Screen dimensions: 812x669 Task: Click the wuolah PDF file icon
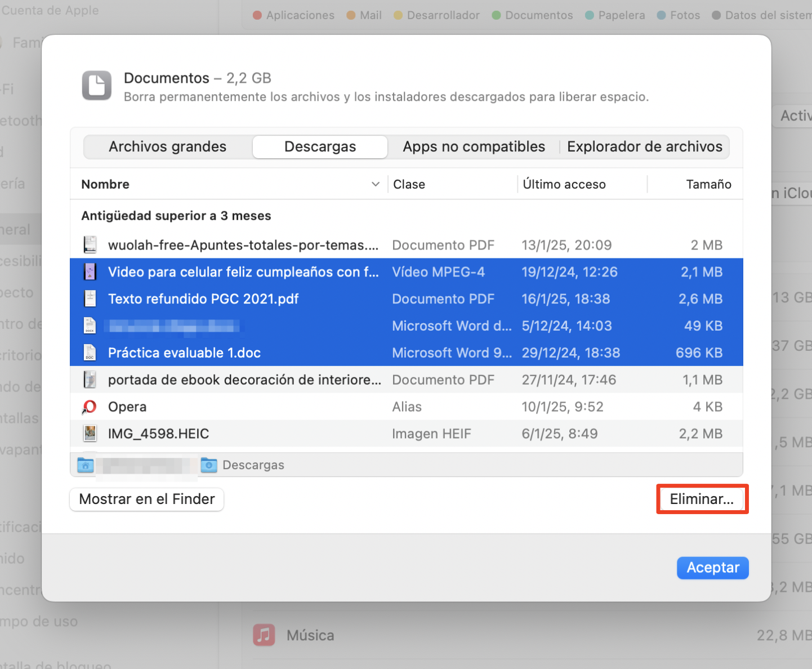pyautogui.click(x=90, y=245)
